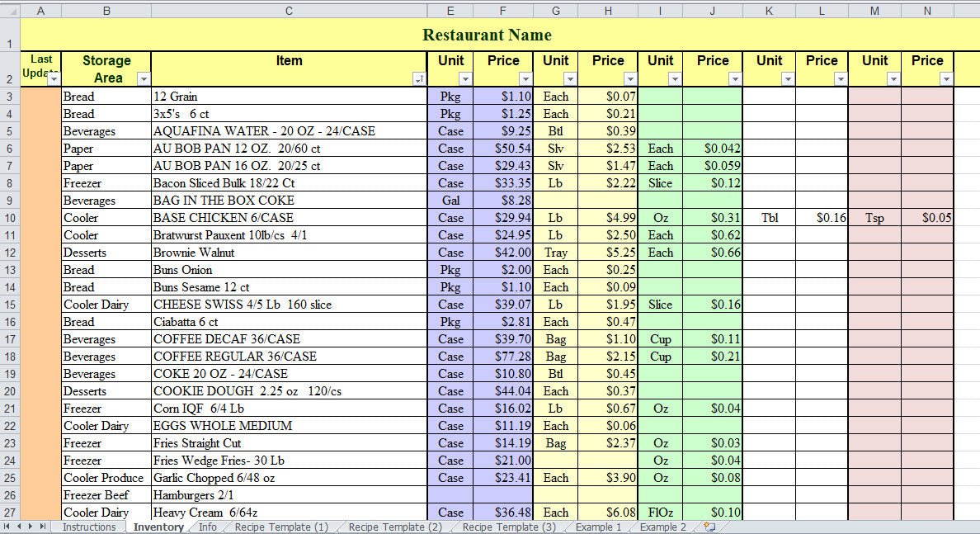Select the $0.05 price cell

927,218
